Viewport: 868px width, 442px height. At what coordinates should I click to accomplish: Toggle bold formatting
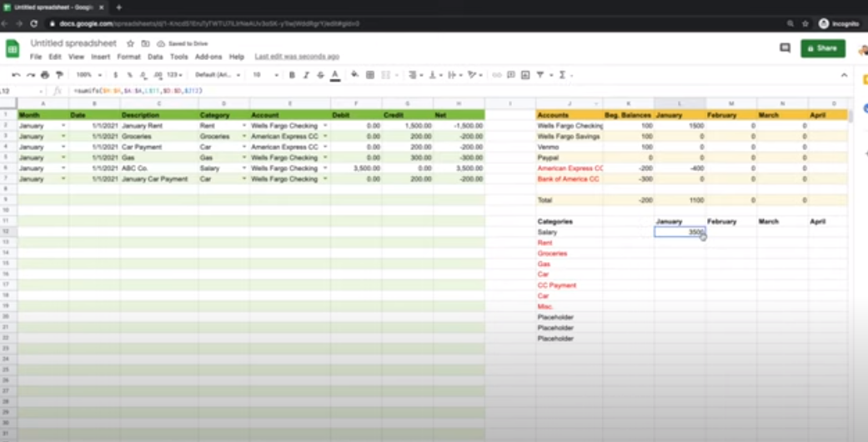[292, 75]
